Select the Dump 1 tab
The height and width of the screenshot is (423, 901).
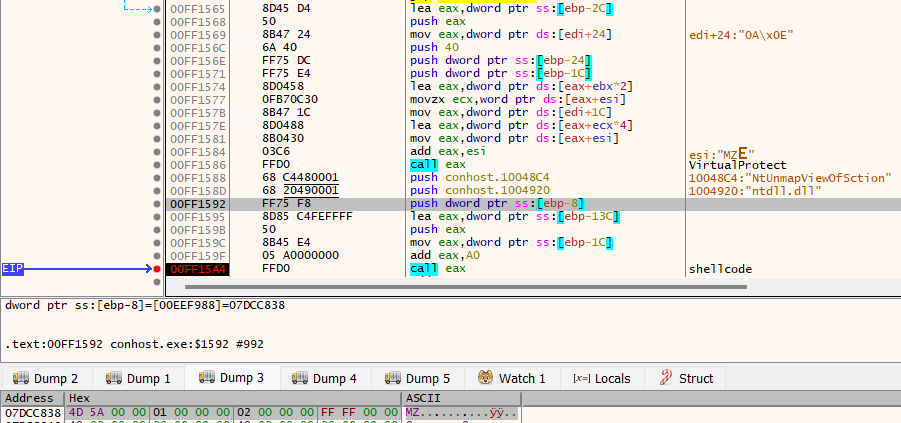140,378
